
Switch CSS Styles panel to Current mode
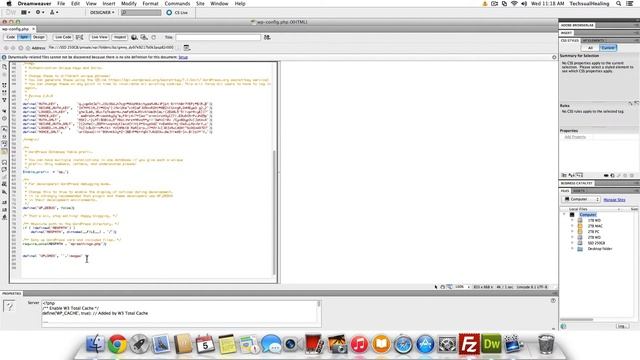click(608, 48)
